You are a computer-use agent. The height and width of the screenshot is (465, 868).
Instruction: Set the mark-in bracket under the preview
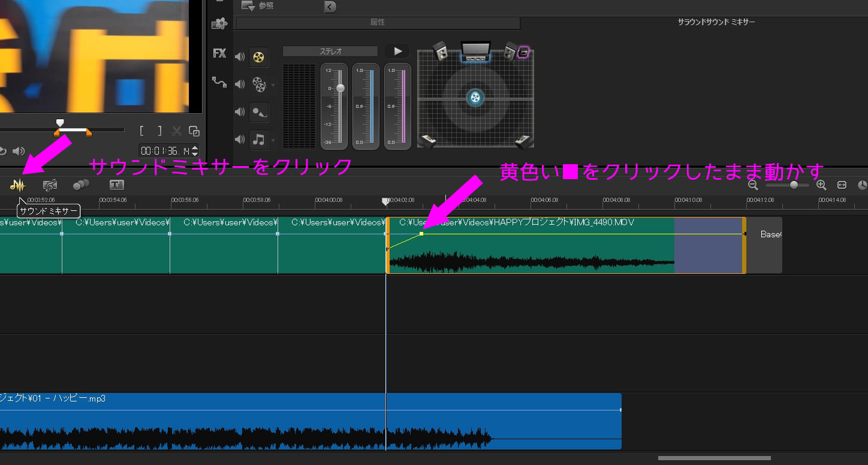[x=141, y=131]
